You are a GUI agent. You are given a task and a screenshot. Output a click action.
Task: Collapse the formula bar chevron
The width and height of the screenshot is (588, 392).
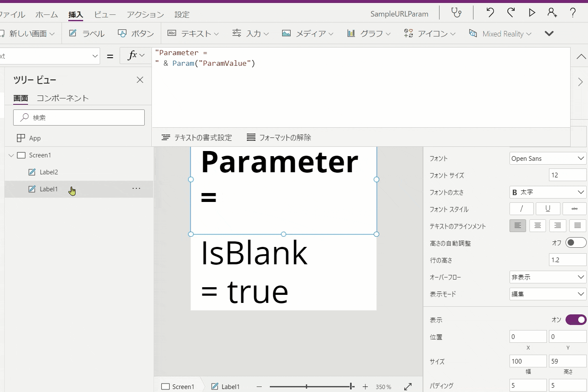click(x=581, y=57)
